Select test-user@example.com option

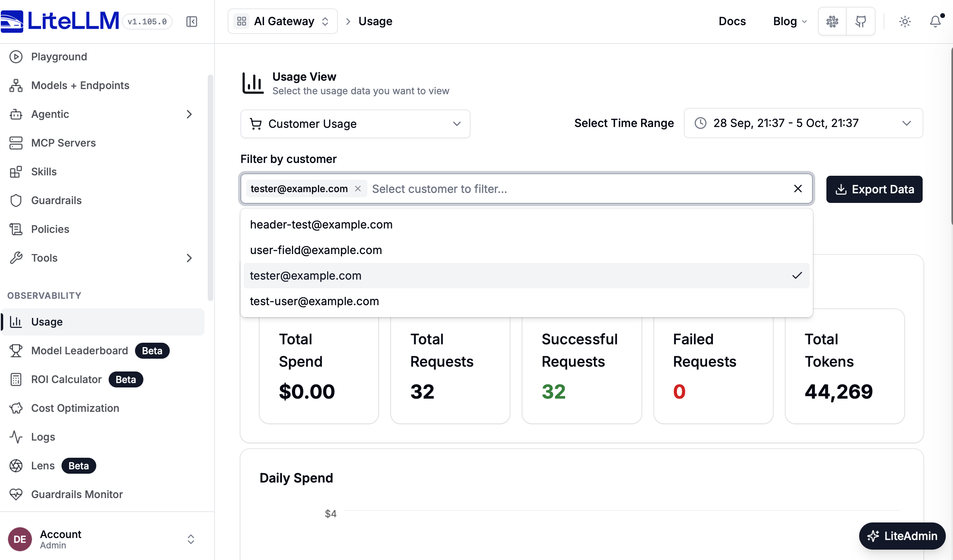pos(526,301)
